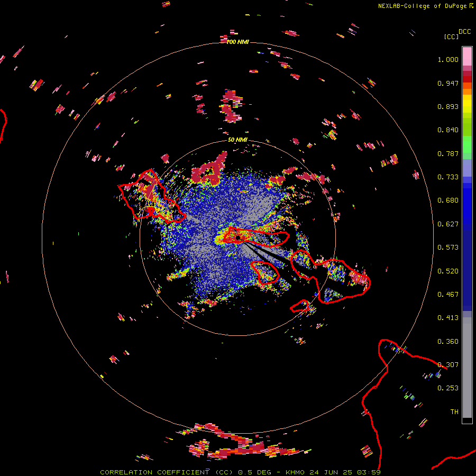Click the 100 NMI range ring label
Image resolution: width=476 pixels, height=476 pixels.
(x=237, y=42)
